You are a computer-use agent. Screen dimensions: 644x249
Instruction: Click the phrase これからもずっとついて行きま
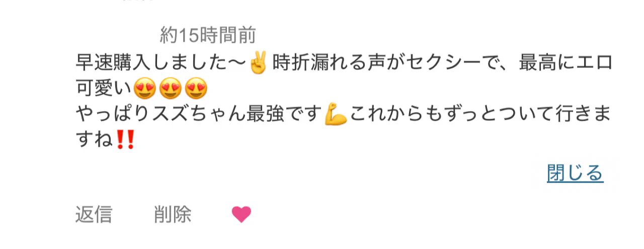(x=480, y=116)
